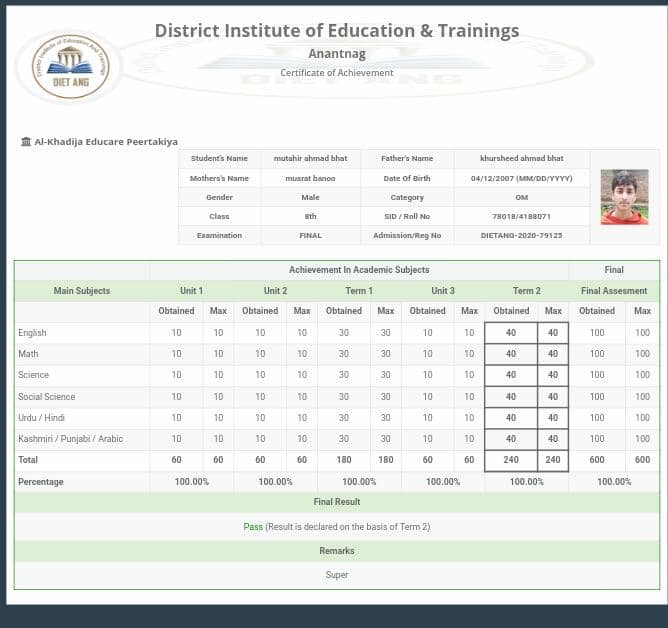The width and height of the screenshot is (668, 628).
Task: Click Total Final Assesment obtained 600
Action: (597, 460)
